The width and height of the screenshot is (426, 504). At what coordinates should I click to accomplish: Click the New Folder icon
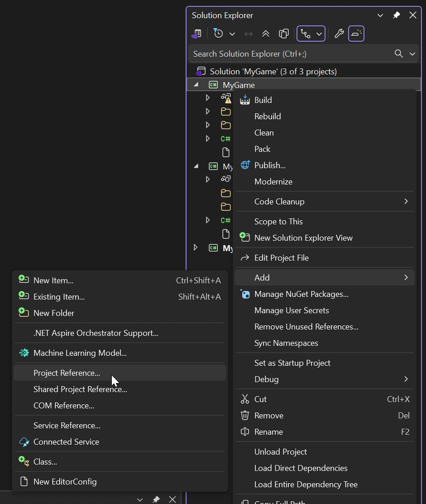(24, 312)
